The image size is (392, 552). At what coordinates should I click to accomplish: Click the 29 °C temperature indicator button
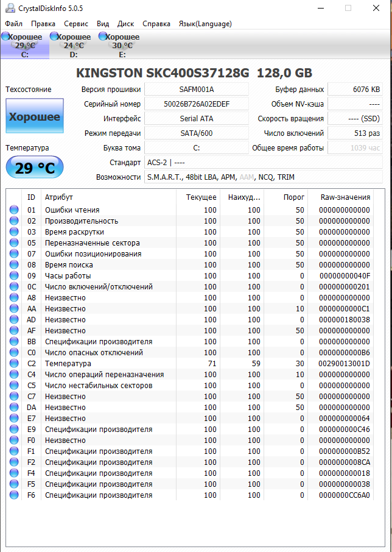35,167
